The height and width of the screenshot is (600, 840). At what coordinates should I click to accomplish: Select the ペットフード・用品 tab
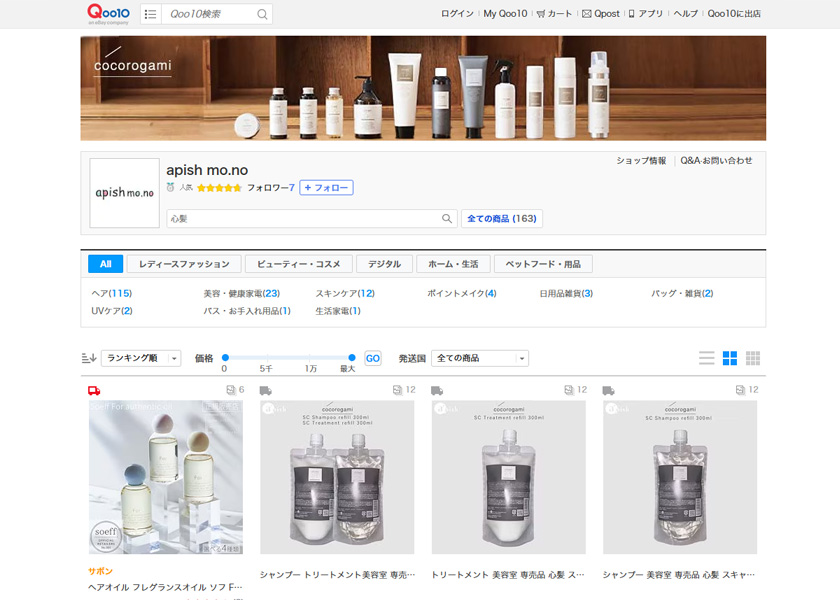(543, 264)
